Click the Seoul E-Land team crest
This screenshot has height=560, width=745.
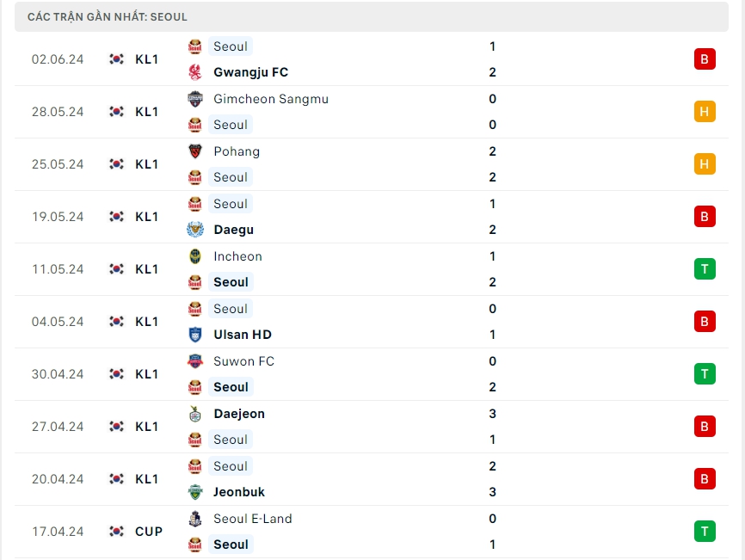point(195,519)
